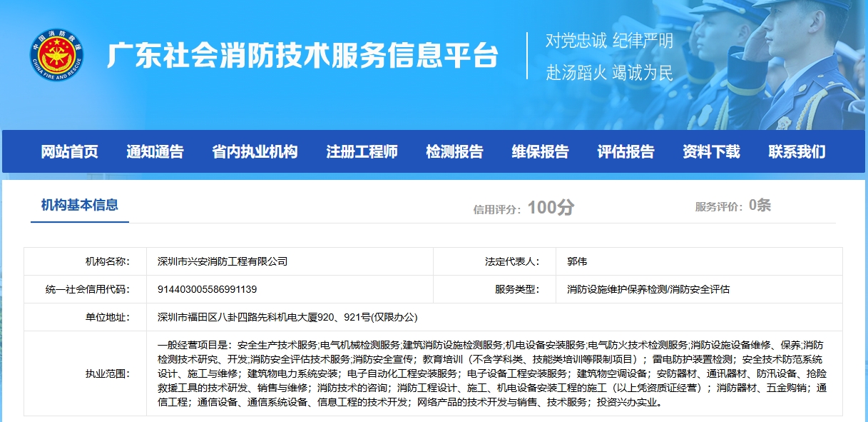Screen dimensions: 868x422
Task: Open 评估报告 from the navigation
Action: coord(626,151)
